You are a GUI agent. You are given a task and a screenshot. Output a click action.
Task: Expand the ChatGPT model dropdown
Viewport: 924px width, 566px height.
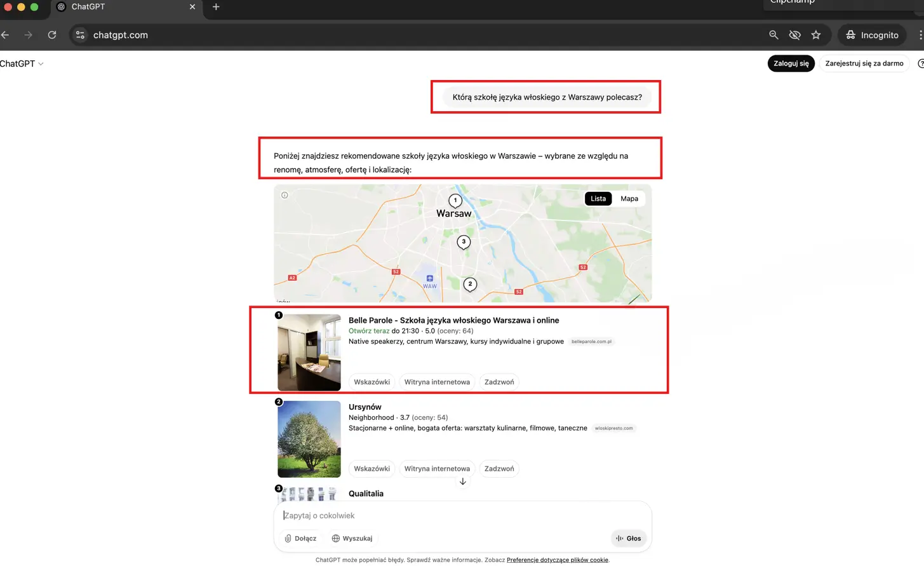tap(22, 64)
